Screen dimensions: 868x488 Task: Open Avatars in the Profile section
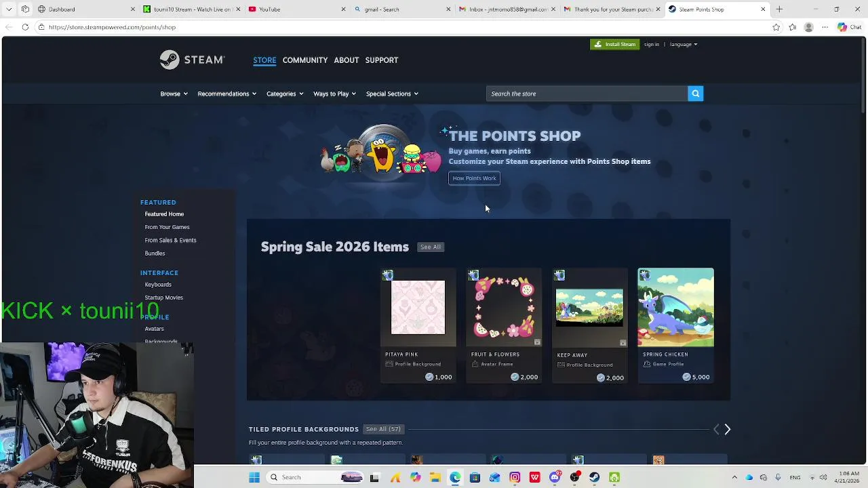[x=154, y=329]
